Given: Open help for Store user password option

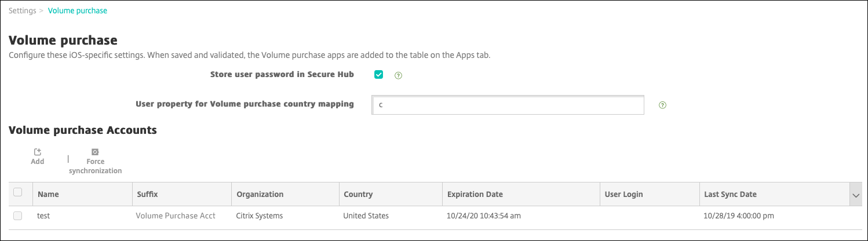Looking at the screenshot, I should (x=398, y=75).
